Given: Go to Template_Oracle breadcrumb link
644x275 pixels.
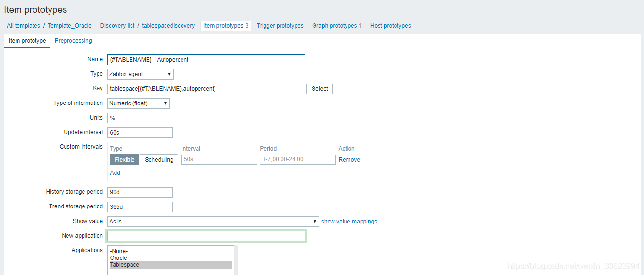Looking at the screenshot, I should (x=69, y=26).
